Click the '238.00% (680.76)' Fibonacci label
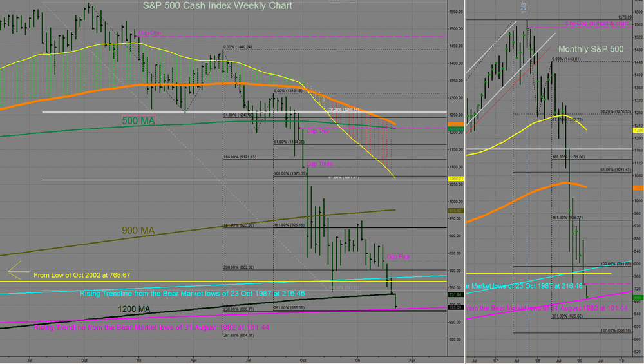644x364 pixels. [239, 309]
